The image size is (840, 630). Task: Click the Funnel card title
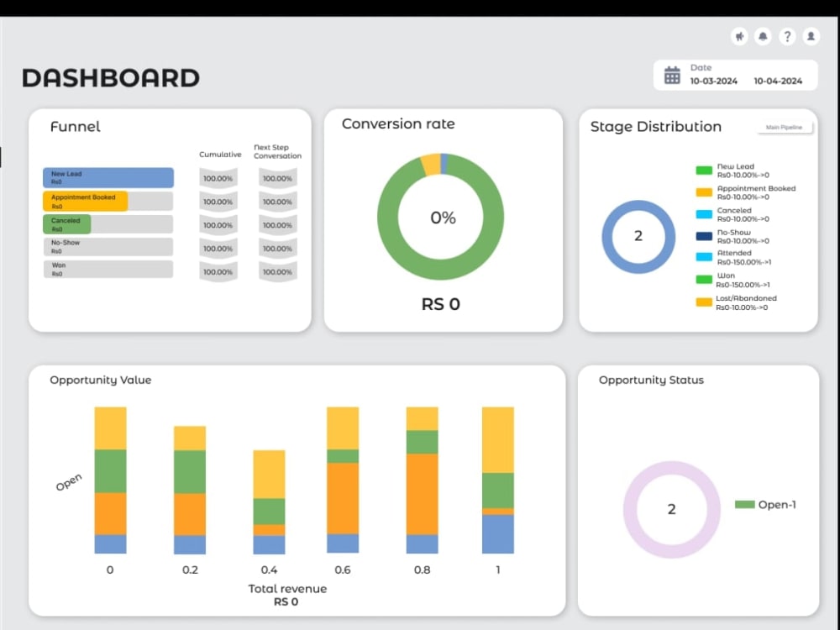pos(75,127)
